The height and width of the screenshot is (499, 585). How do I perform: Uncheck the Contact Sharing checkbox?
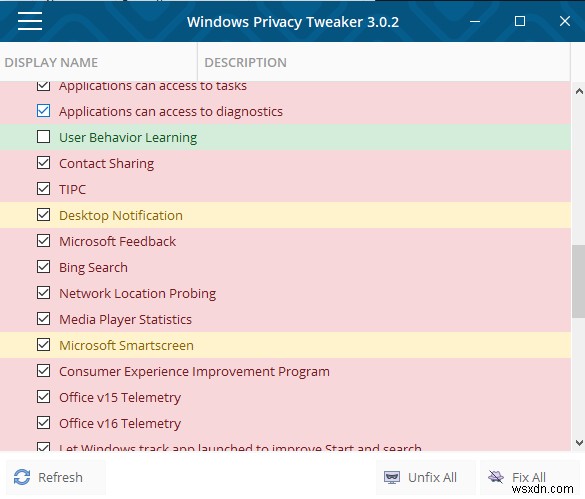pyautogui.click(x=43, y=163)
